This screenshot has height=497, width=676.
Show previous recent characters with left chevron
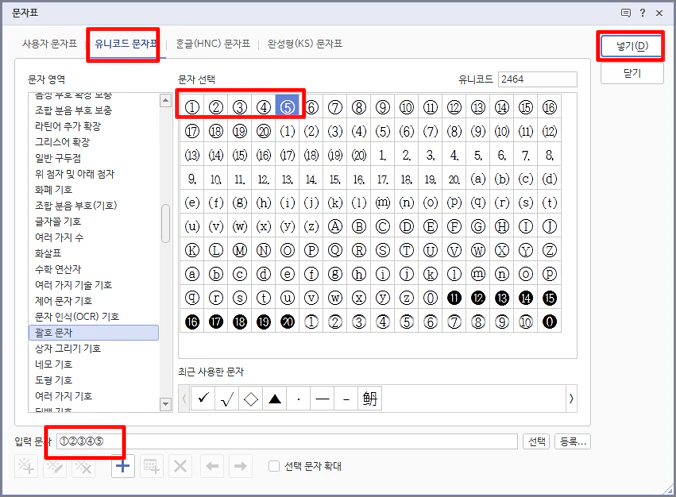(185, 399)
